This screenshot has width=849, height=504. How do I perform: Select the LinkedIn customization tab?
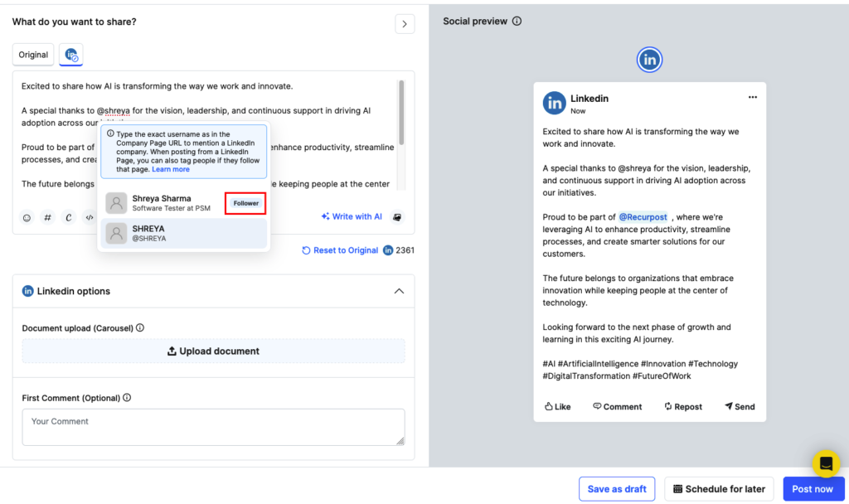[71, 55]
